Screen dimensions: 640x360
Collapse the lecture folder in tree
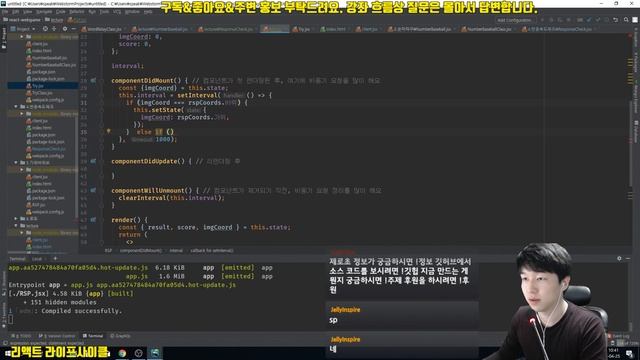coord(16,225)
